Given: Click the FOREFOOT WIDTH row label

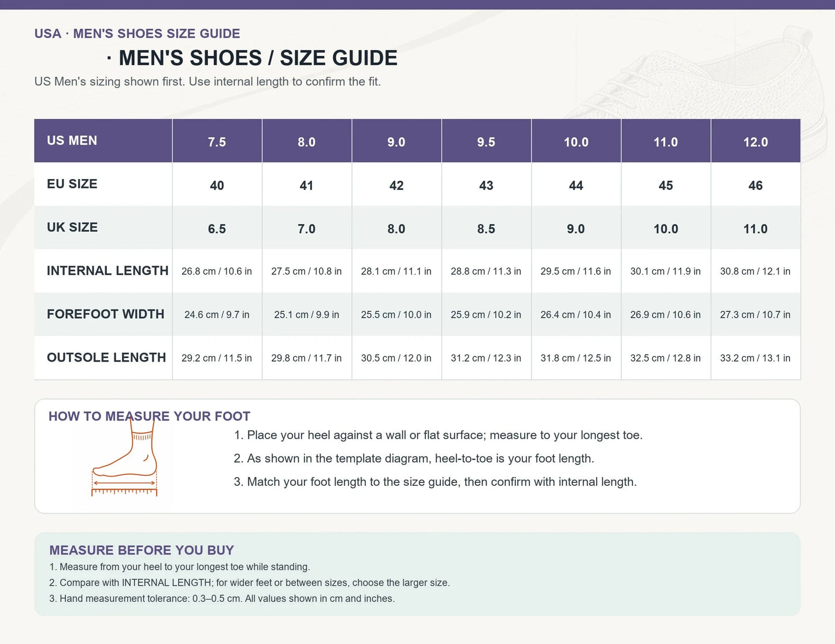Looking at the screenshot, I should coord(106,314).
